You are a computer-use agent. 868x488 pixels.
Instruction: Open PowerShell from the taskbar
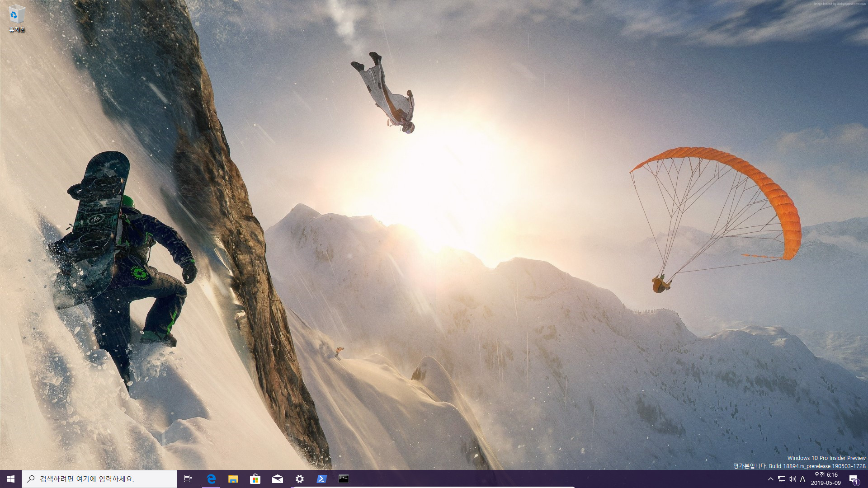[322, 479]
